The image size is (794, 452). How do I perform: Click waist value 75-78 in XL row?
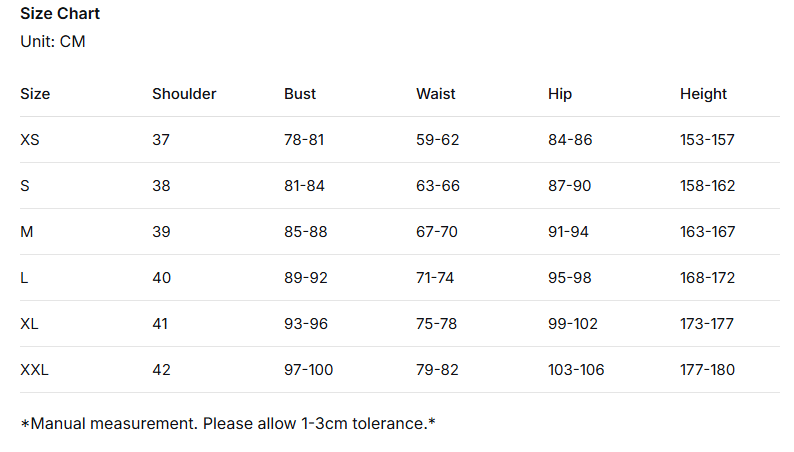pos(437,324)
